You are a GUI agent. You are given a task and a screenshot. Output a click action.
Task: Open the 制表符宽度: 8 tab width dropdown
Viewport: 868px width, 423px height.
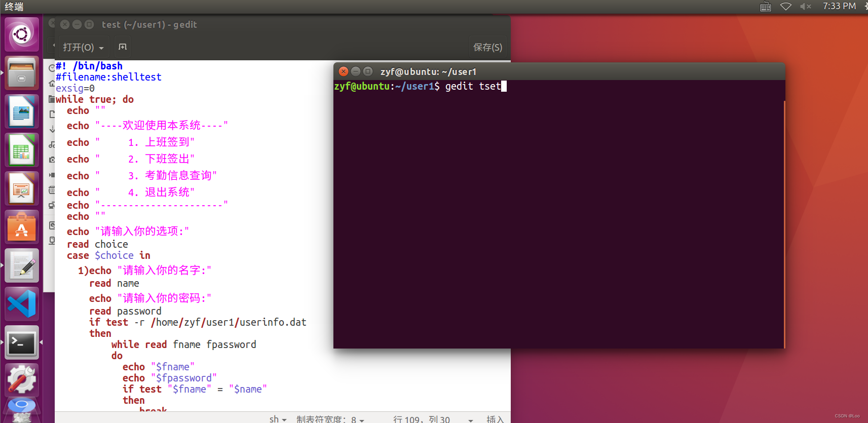330,419
